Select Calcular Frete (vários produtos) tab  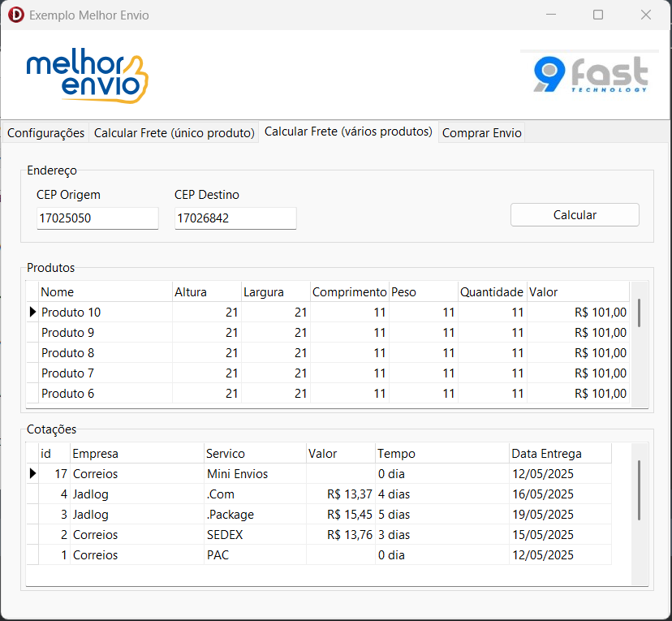coord(348,132)
